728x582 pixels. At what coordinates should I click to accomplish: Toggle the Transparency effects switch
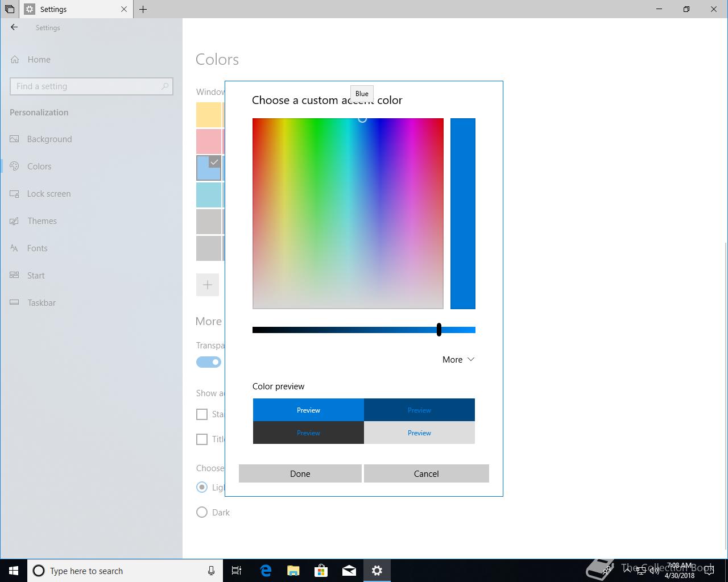point(209,362)
